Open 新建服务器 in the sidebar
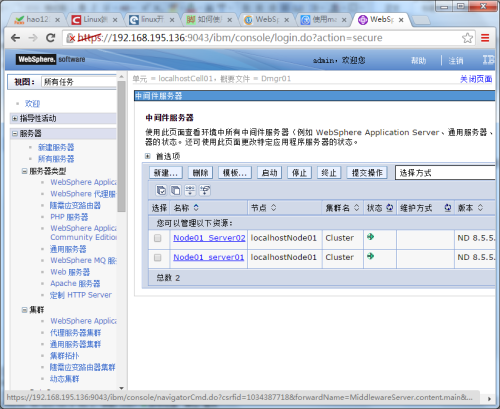Screen dimensions: 500x409 click(56, 147)
